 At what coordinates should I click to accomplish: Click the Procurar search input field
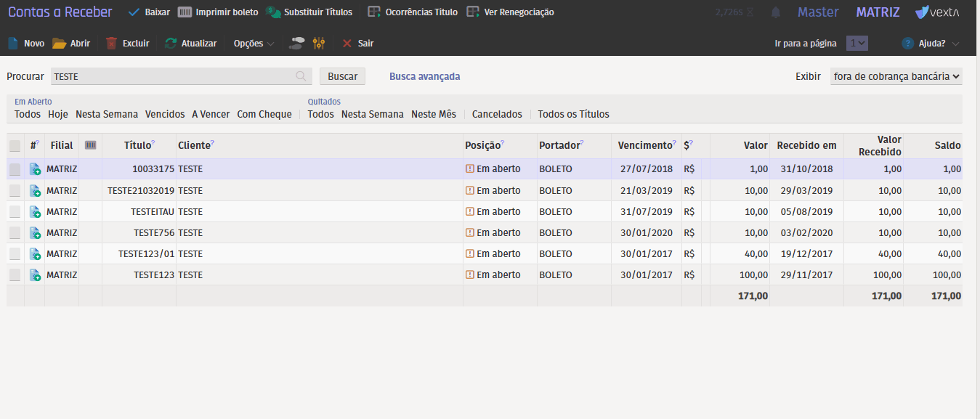click(174, 76)
